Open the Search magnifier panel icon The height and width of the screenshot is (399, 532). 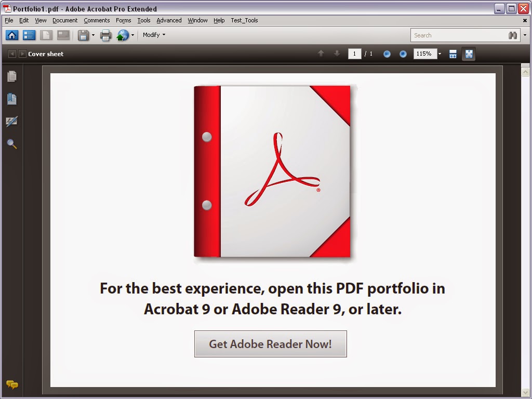pos(12,144)
